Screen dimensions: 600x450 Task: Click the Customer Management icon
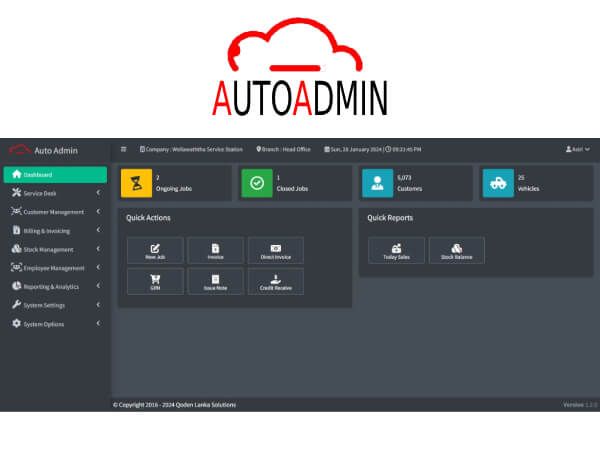pos(16,211)
